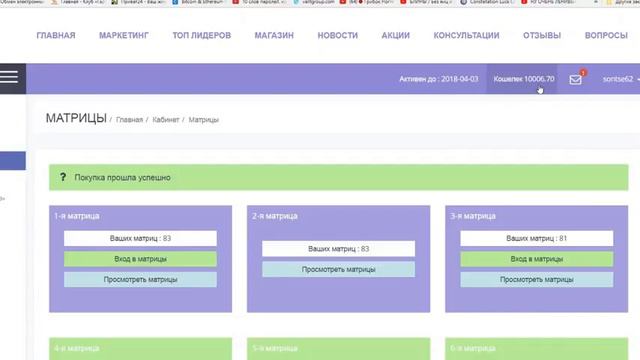Screen dimensions: 640x360
Task: Click the Ваших матриц : 83 field in 2-я матрица
Action: pyautogui.click(x=338, y=249)
